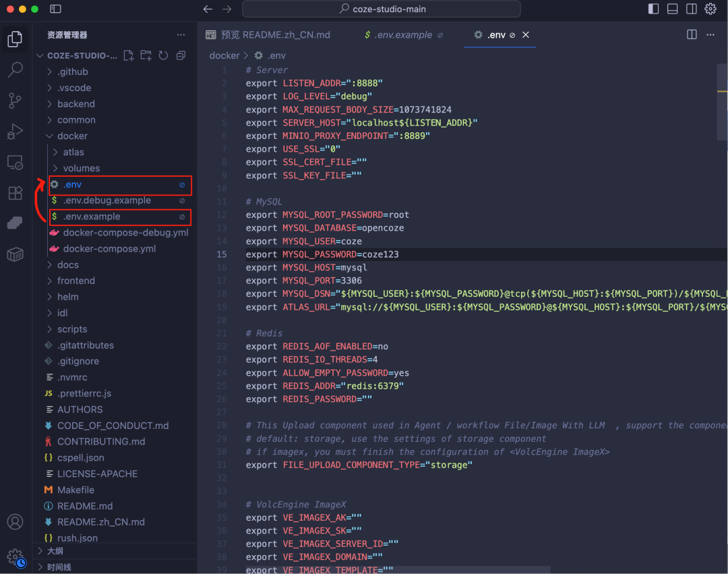This screenshot has width=728, height=574.
Task: Switch to README.zh_CN.md preview tab
Action: (268, 35)
